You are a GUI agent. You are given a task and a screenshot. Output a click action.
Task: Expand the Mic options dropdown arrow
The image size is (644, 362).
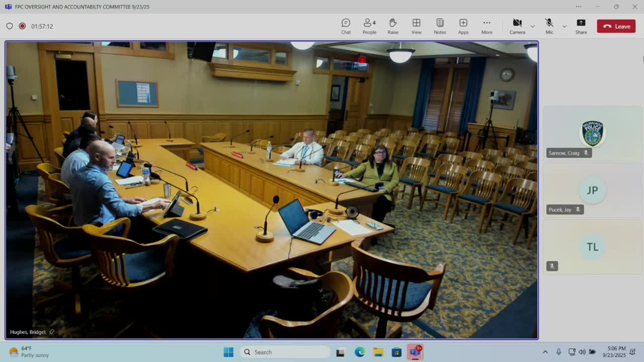[x=564, y=26]
